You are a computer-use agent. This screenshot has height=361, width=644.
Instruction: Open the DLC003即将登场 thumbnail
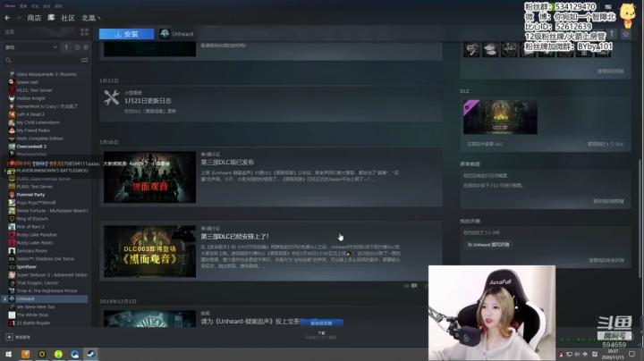tap(150, 251)
